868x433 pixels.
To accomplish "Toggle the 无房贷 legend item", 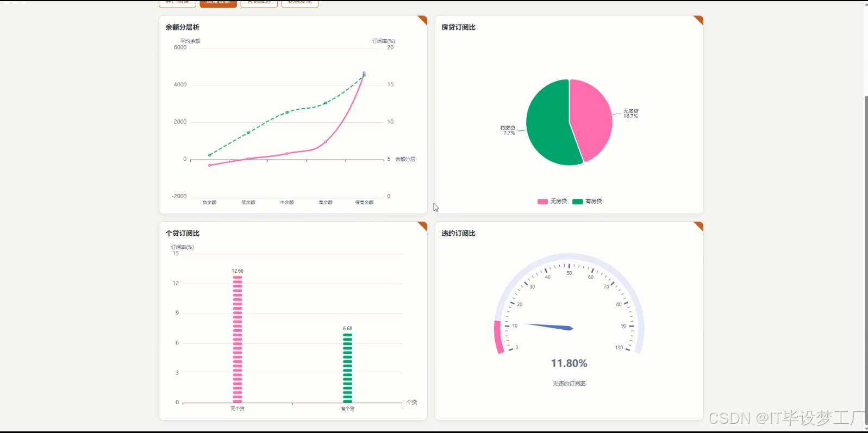I will 552,201.
